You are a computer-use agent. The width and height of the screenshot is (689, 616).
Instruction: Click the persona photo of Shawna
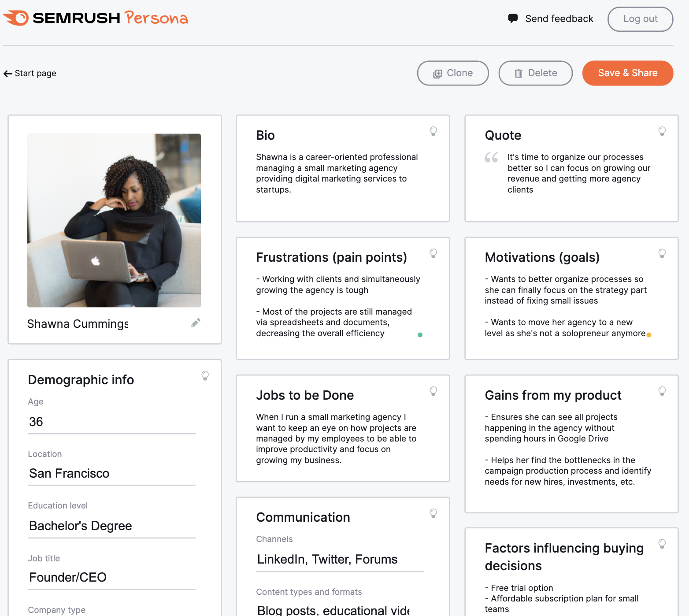(x=114, y=220)
